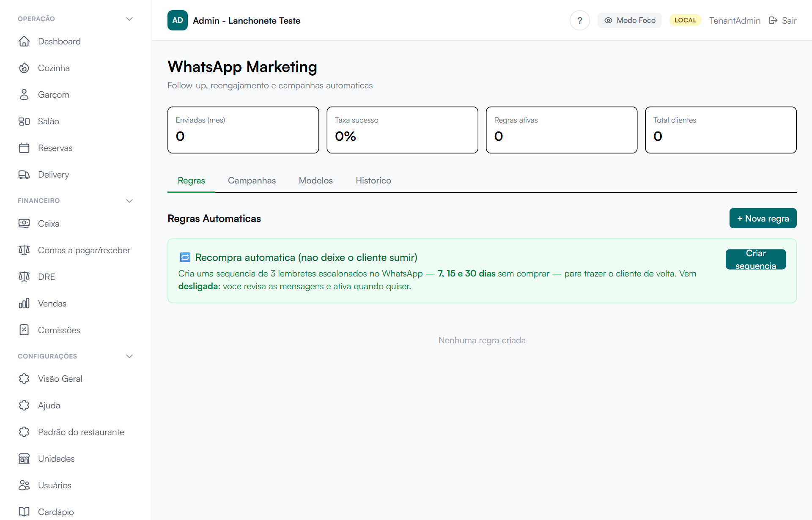
Task: Switch to the Campanhas tab
Action: (252, 181)
